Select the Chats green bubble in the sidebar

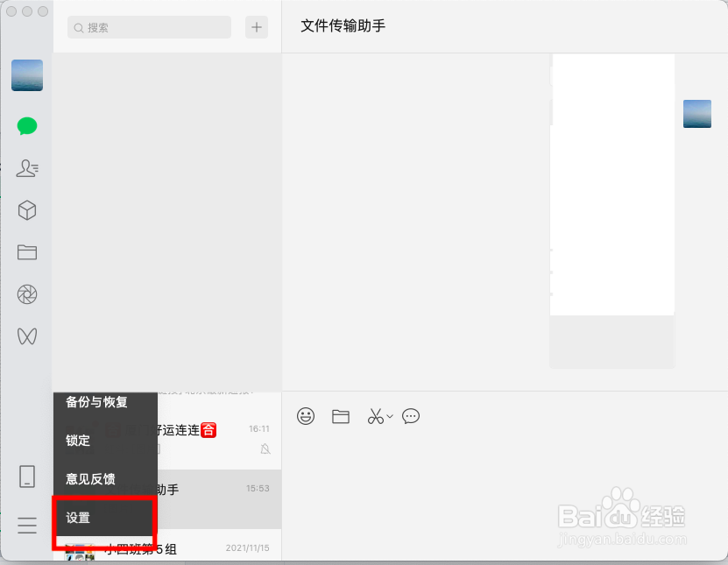(26, 126)
